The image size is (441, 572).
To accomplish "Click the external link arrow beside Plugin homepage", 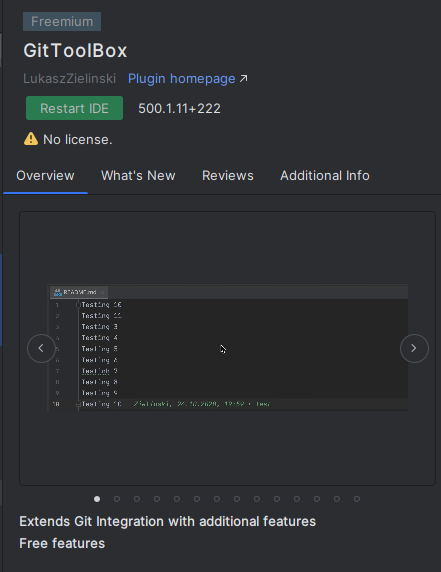I will click(244, 78).
